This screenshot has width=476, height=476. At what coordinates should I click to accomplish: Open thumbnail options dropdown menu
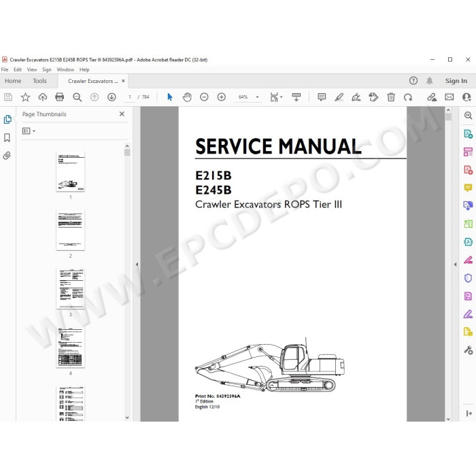(x=29, y=131)
